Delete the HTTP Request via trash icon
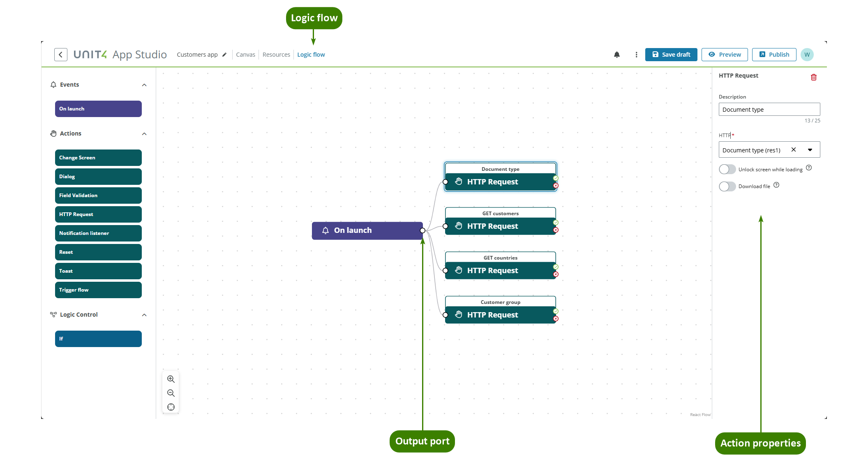 pyautogui.click(x=814, y=77)
